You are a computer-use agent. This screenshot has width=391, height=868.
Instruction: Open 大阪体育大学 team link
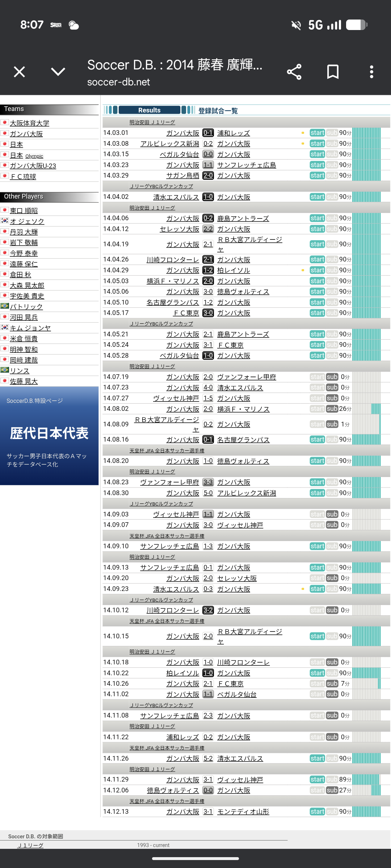(29, 123)
